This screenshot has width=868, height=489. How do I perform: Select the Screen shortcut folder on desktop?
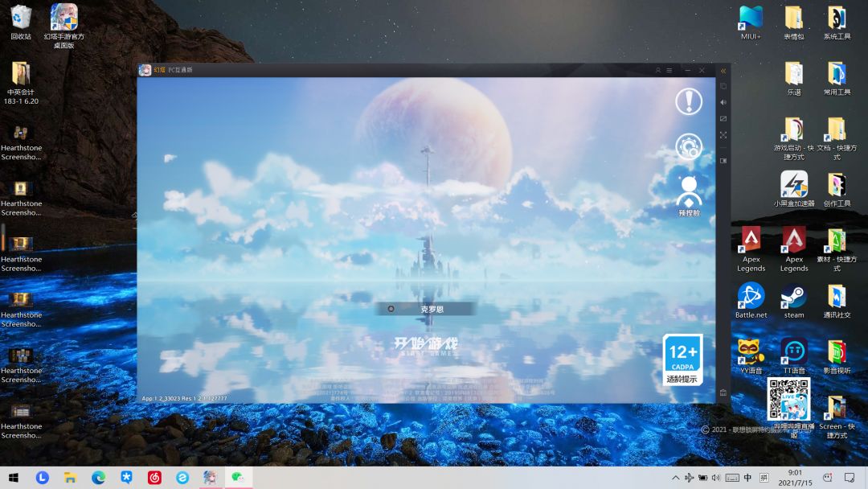pos(837,417)
